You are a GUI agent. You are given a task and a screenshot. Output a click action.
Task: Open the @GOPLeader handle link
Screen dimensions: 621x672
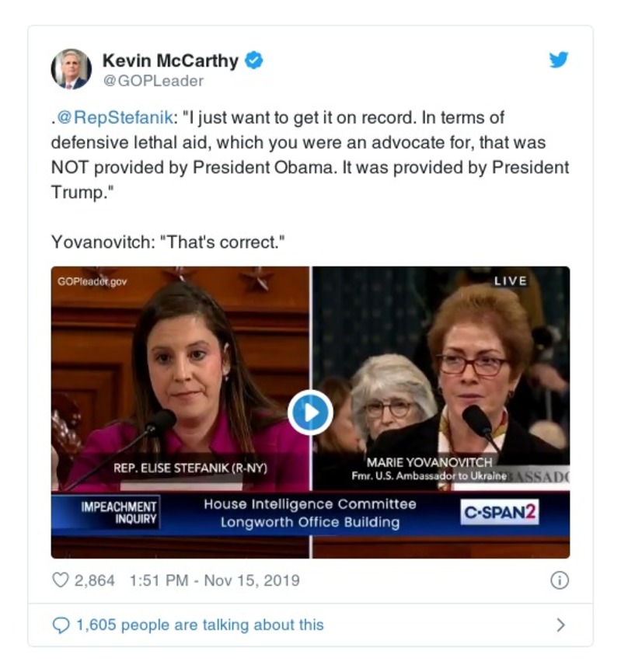point(153,81)
